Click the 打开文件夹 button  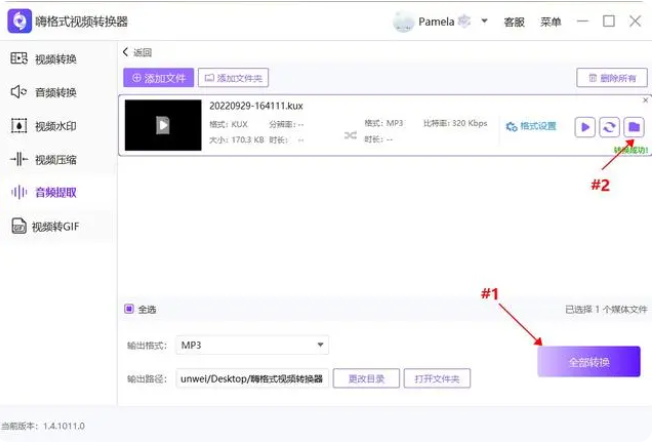tap(437, 379)
